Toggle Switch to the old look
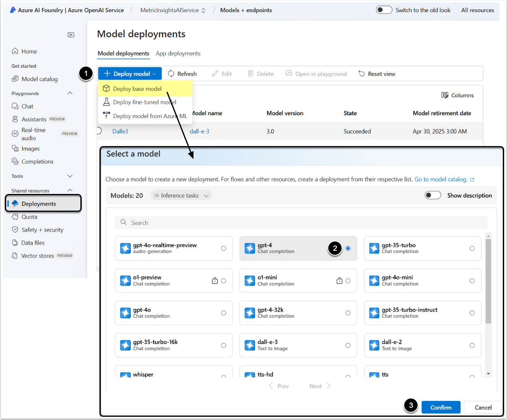 pos(384,10)
